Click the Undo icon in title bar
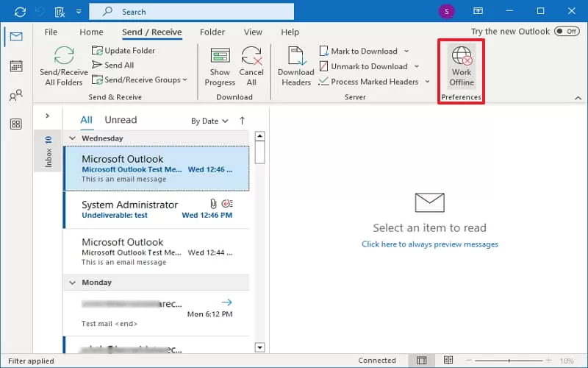This screenshot has width=588, height=368. 40,12
